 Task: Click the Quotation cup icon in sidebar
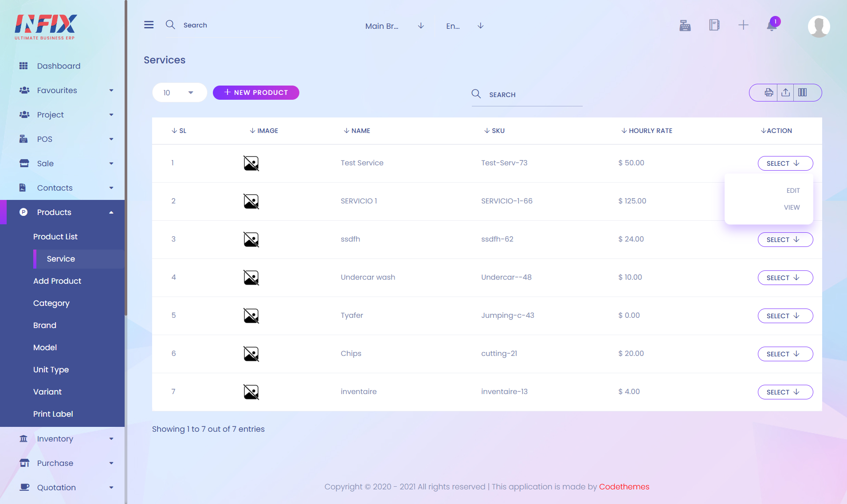(x=24, y=487)
